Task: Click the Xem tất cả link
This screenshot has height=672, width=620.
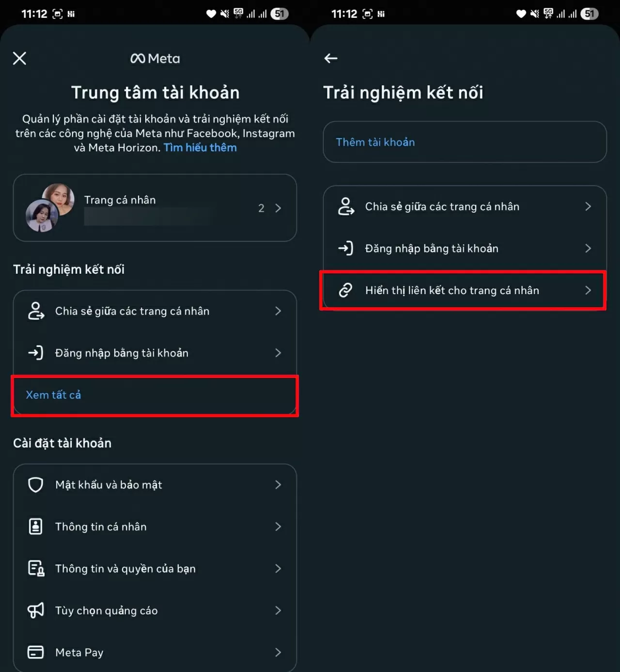Action: [53, 395]
